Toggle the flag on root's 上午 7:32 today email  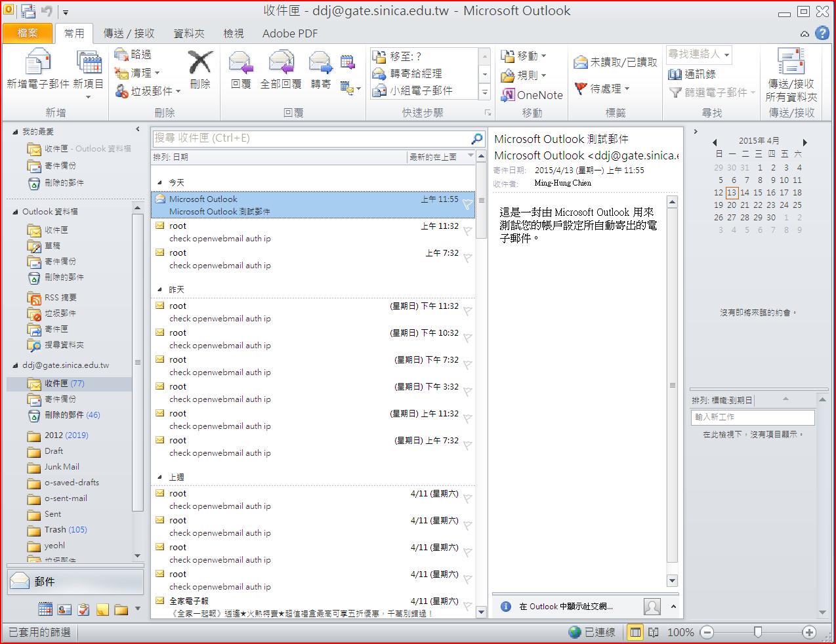coord(467,258)
